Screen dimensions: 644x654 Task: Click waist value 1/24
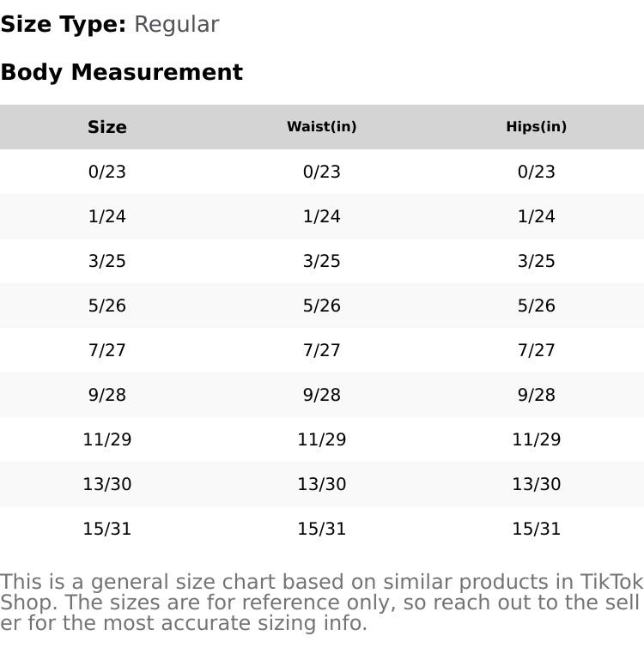pos(322,216)
